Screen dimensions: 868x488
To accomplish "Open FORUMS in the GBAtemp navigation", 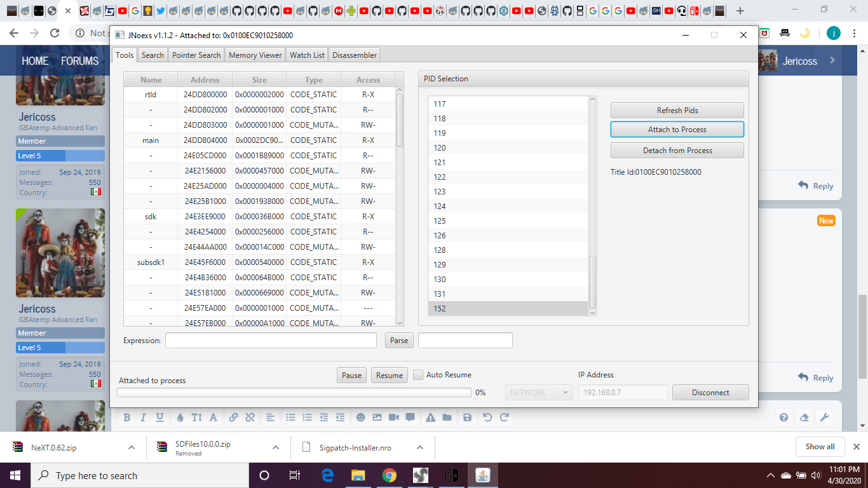I will click(80, 61).
